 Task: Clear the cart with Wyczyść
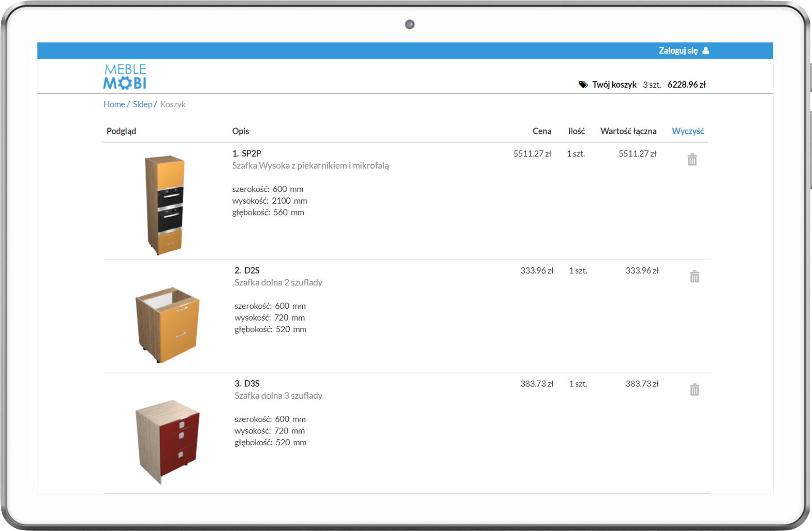click(x=687, y=131)
